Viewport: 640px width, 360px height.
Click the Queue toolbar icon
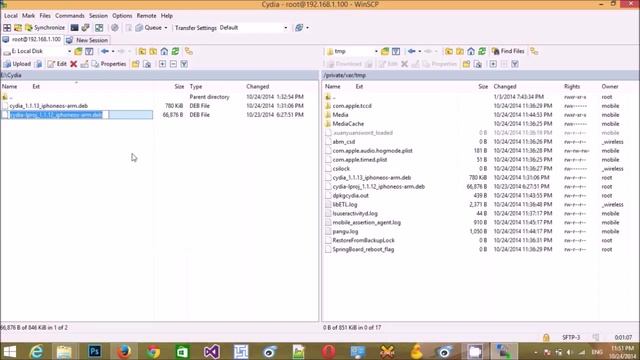click(149, 28)
